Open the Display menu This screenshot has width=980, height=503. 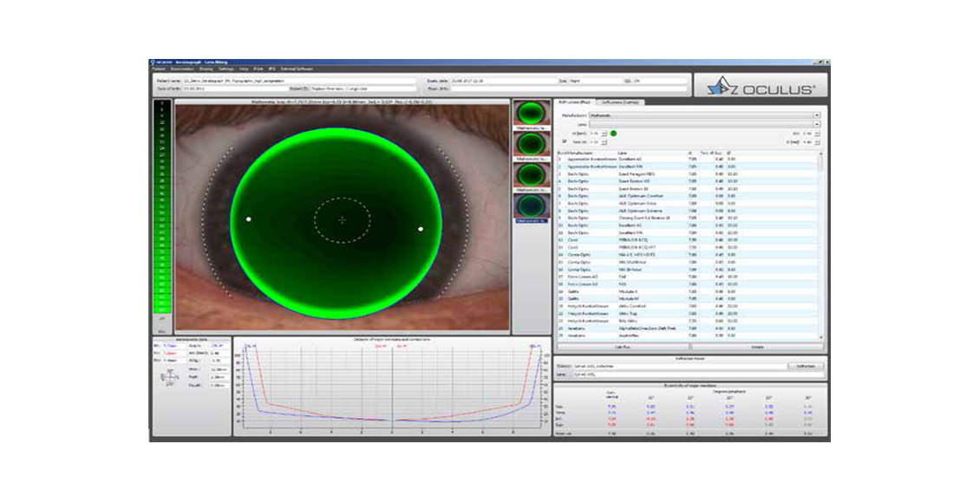(206, 69)
